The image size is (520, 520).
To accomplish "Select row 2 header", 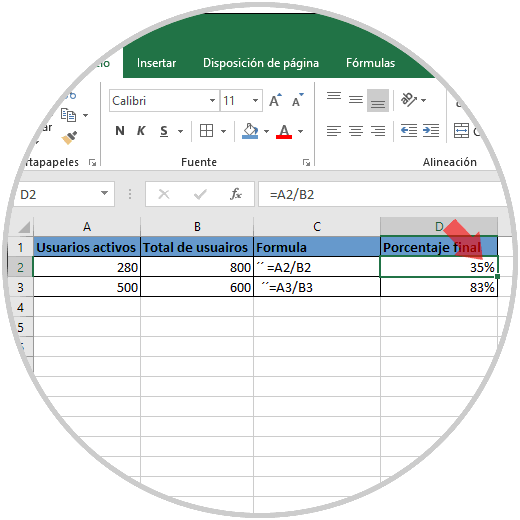I will pos(20,267).
